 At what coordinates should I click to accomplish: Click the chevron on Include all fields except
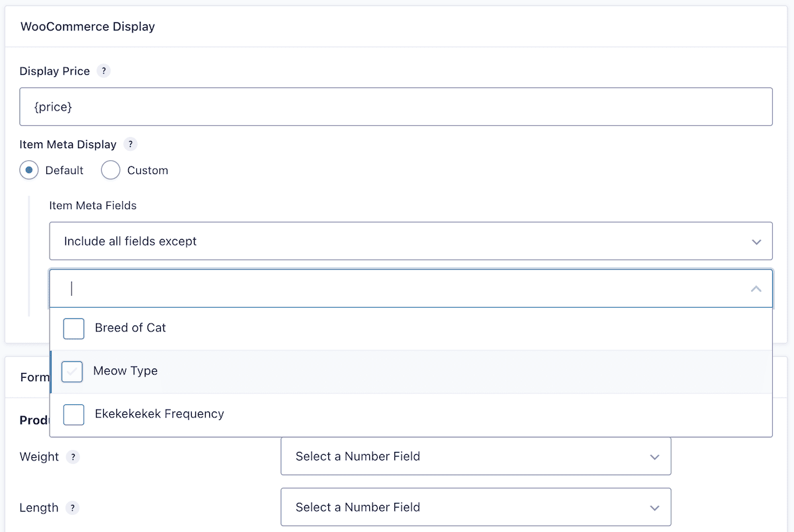pos(756,242)
